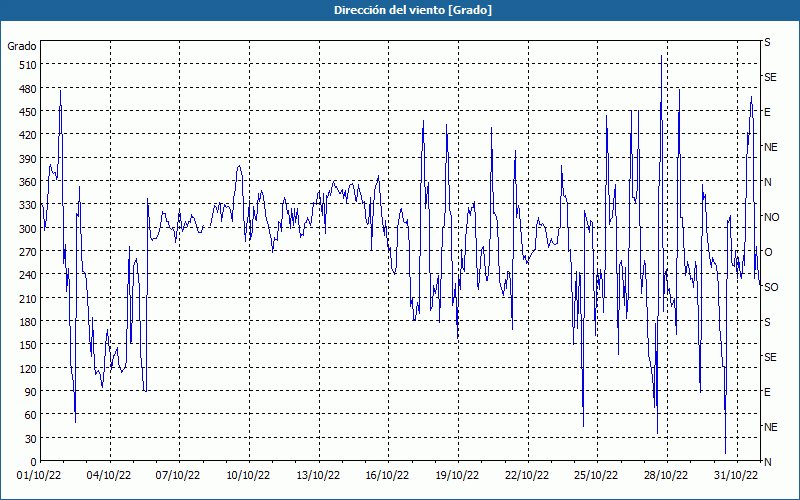Viewport: 800px width, 500px height.
Task: Click the 25/10/22 date label
Action: [596, 475]
